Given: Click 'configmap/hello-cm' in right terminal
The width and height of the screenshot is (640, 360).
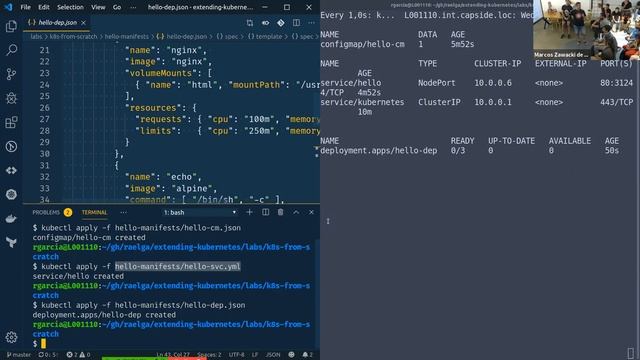Looking at the screenshot, I should click(362, 44).
